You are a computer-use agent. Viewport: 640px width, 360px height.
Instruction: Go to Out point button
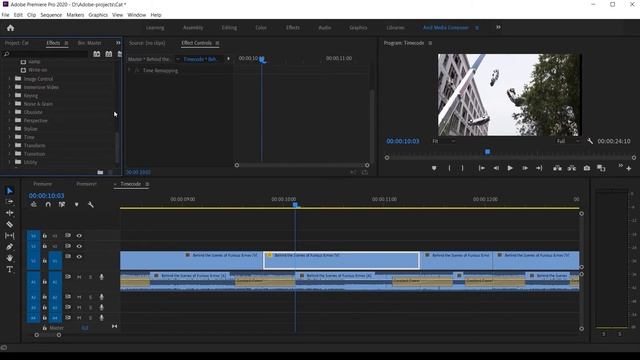[x=539, y=168]
